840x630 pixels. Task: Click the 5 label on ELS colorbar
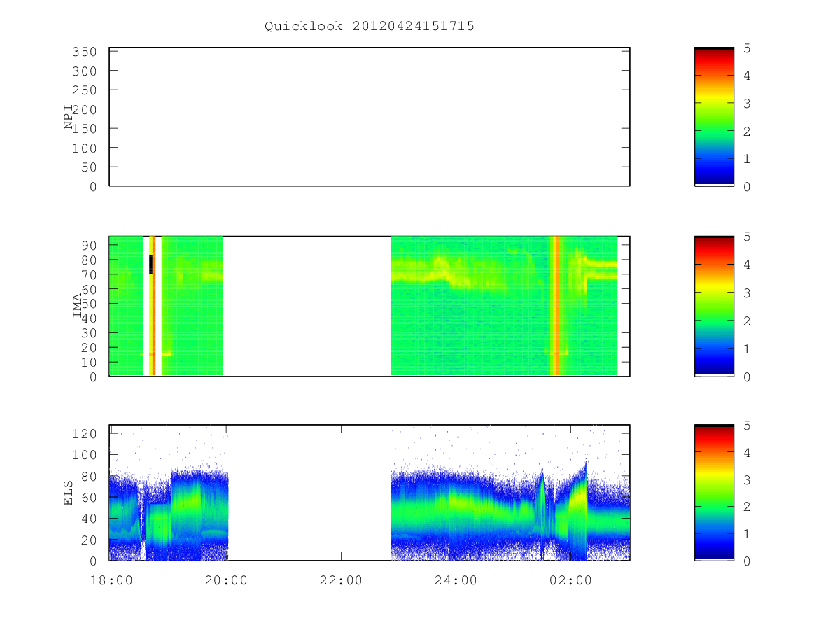tap(747, 426)
